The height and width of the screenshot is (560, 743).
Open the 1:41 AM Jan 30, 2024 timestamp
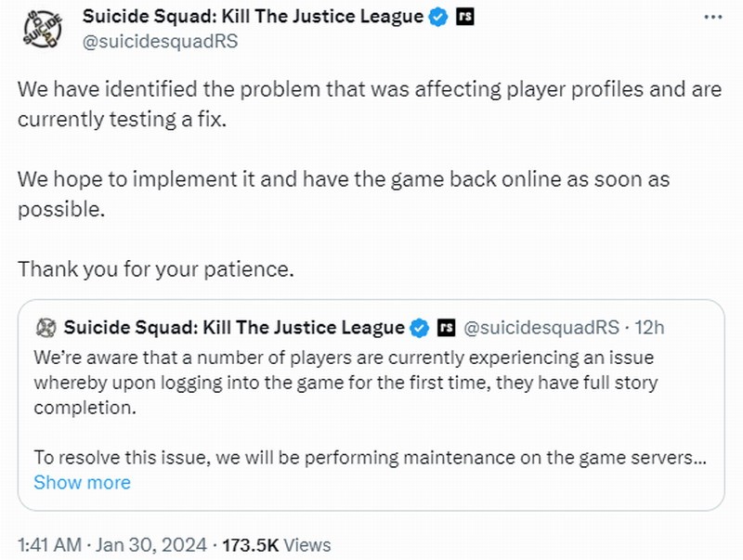pyautogui.click(x=112, y=545)
